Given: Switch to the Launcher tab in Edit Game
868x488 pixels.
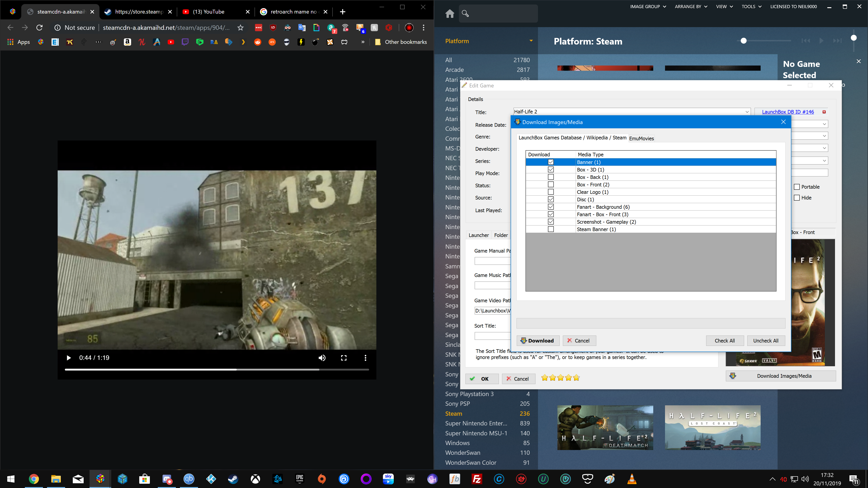Looking at the screenshot, I should coord(479,235).
